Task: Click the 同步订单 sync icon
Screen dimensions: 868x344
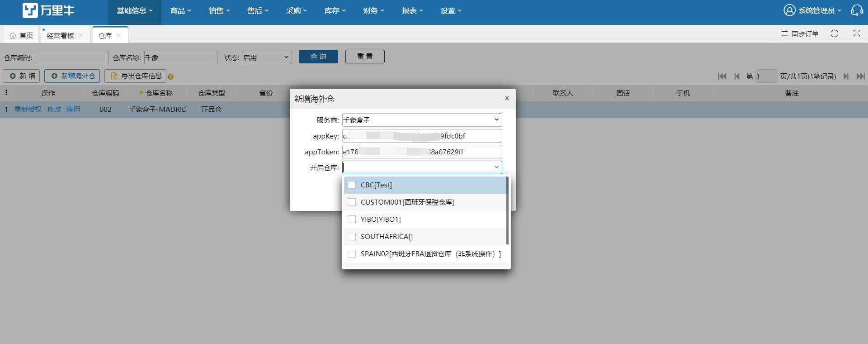Action: pos(785,34)
